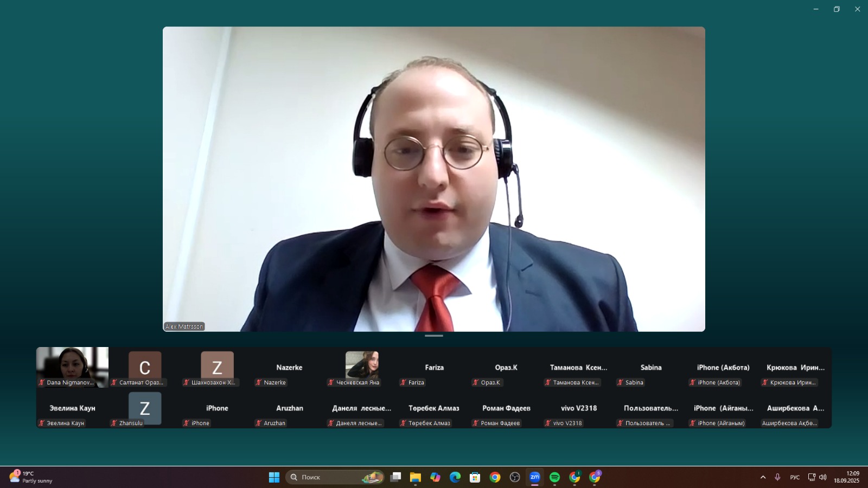
Task: Open the weather widget showing 19°C
Action: tap(31, 477)
